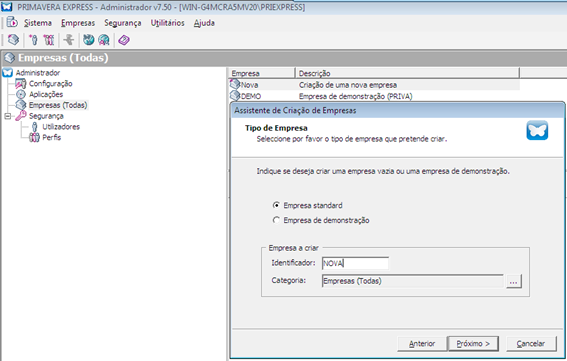The image size is (567, 361).
Task: Click the Empresa column header
Action: [x=262, y=73]
